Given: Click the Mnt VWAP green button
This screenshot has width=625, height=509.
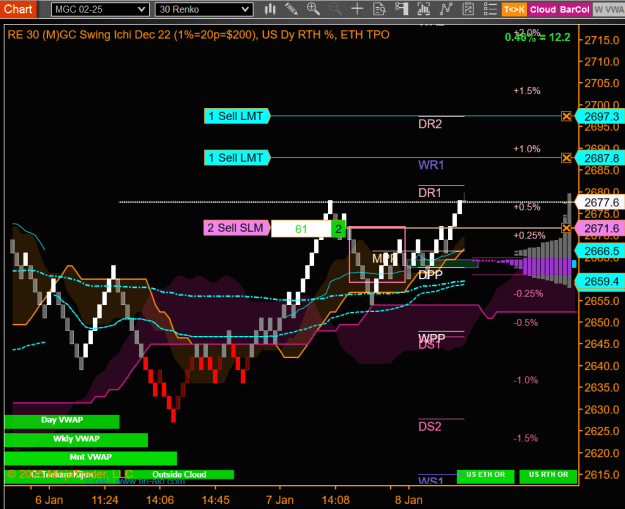Looking at the screenshot, I should [x=90, y=458].
